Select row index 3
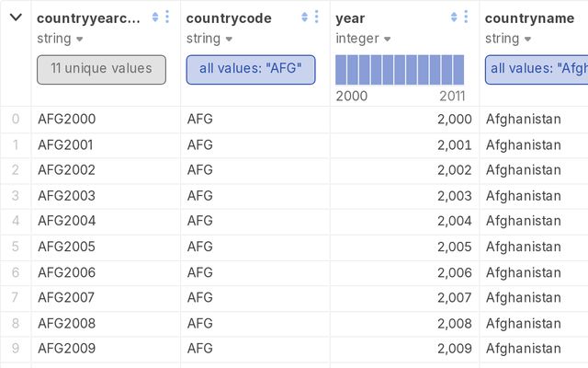The width and height of the screenshot is (588, 368). pyautogui.click(x=16, y=195)
